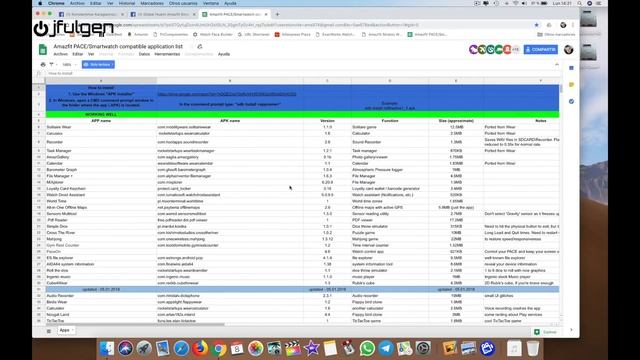
Task: Open the Editar menu in Sheets
Action: pos(78,54)
